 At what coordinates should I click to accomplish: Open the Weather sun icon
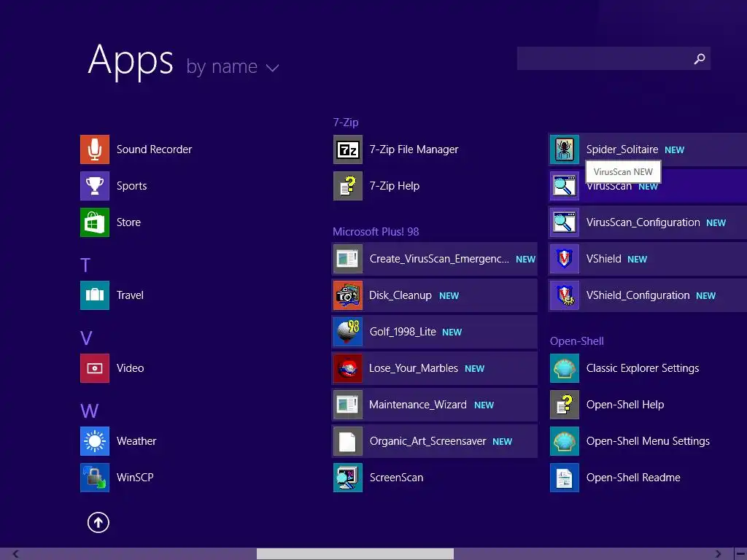94,441
